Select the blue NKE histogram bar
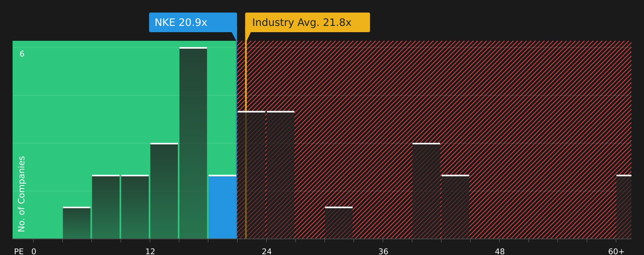This screenshot has width=644, height=255. coord(222,207)
